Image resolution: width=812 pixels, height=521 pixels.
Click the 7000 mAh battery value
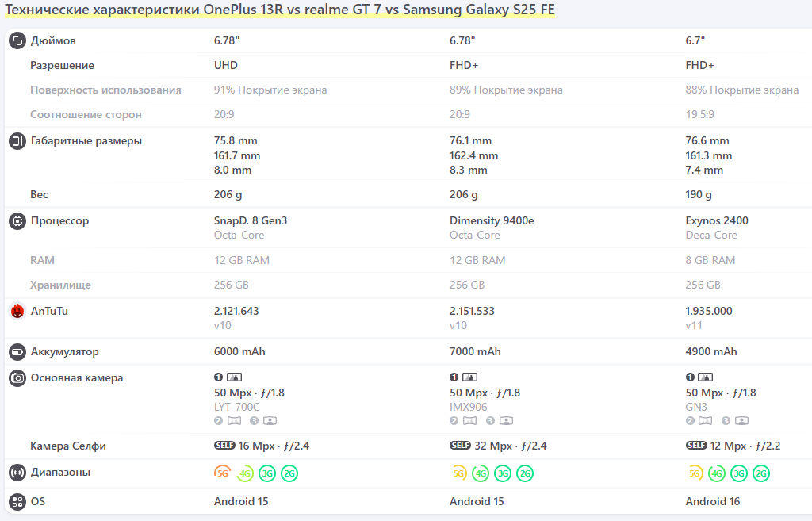[475, 351]
